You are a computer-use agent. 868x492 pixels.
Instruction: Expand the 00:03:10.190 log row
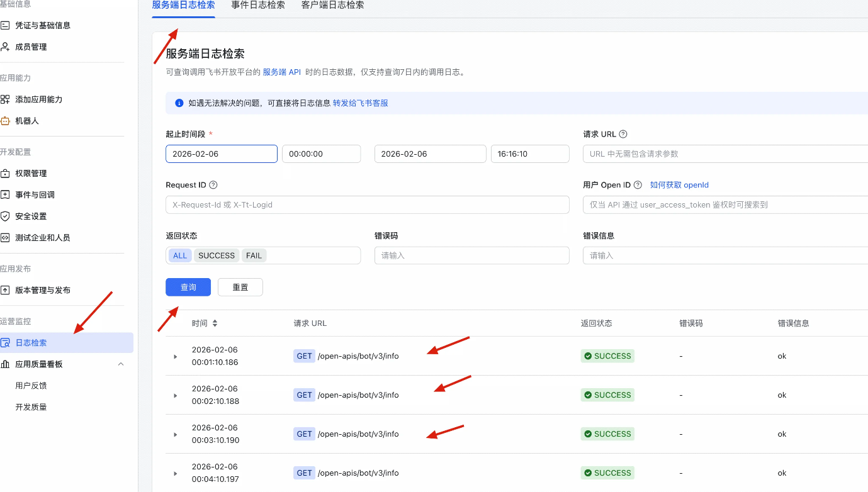pyautogui.click(x=176, y=434)
